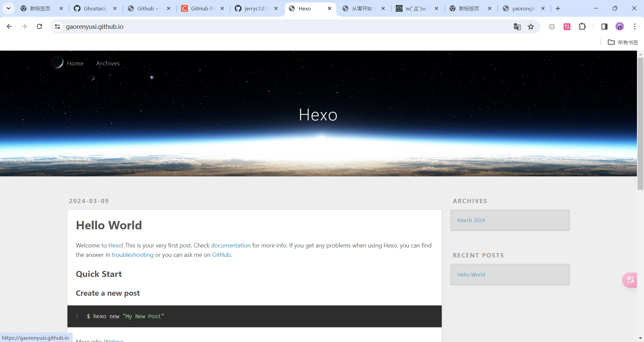Viewport: 644px width, 342px height.
Task: Go back to previous page
Action: pyautogui.click(x=9, y=26)
